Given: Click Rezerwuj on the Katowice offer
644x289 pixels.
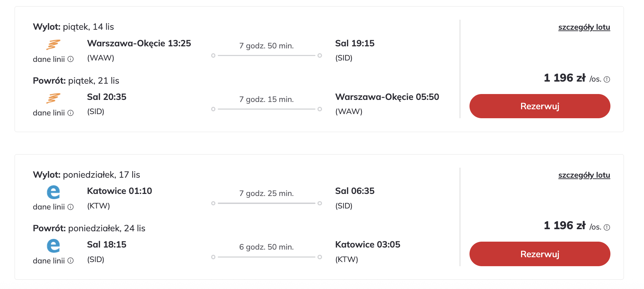Looking at the screenshot, I should click(x=539, y=254).
